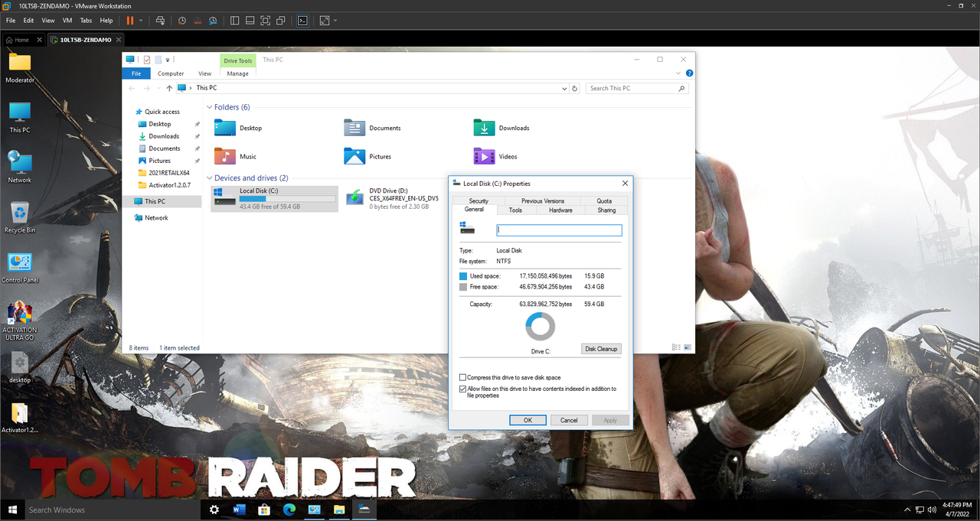Open the Quota tab
This screenshot has height=521, width=980.
point(604,201)
